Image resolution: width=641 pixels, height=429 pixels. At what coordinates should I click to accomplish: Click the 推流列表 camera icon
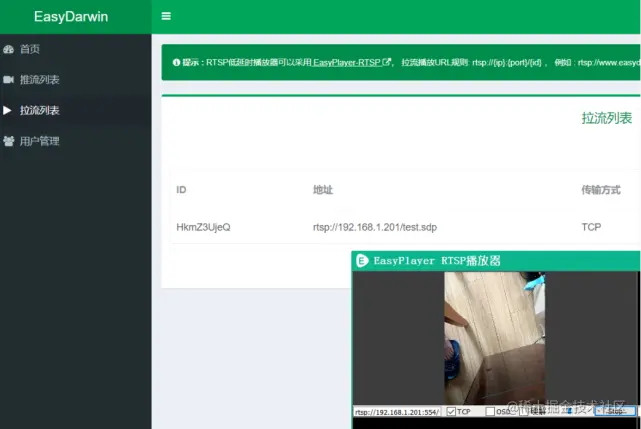coord(9,79)
